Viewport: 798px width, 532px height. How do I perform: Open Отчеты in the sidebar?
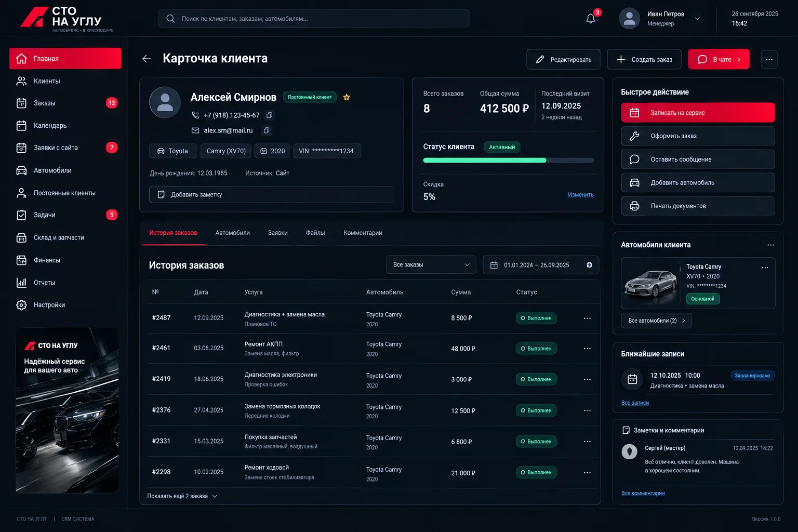pyautogui.click(x=65, y=283)
